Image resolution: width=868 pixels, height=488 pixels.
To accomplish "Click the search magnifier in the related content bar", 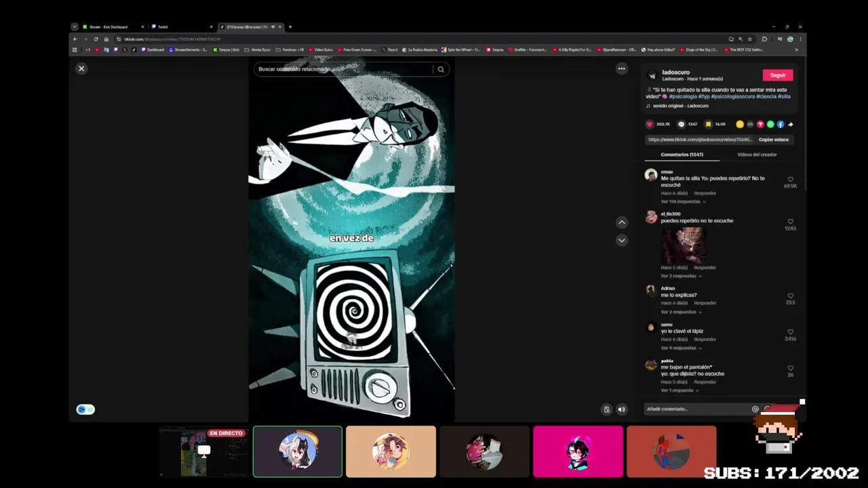I will (441, 69).
